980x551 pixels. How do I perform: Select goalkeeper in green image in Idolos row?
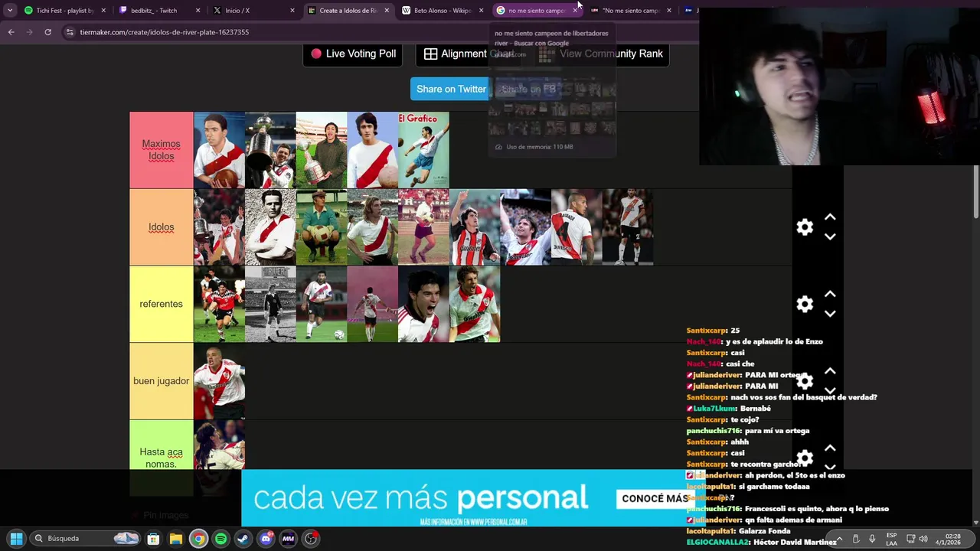pyautogui.click(x=322, y=227)
